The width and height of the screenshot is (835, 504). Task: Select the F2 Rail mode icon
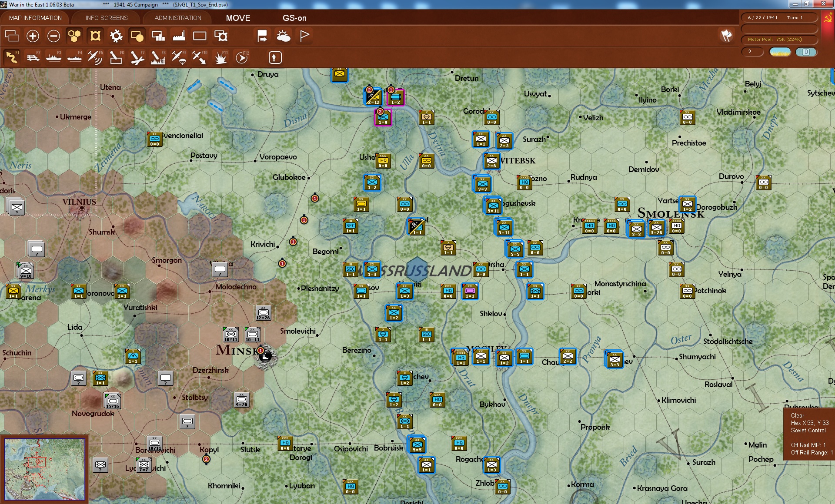pos(33,57)
